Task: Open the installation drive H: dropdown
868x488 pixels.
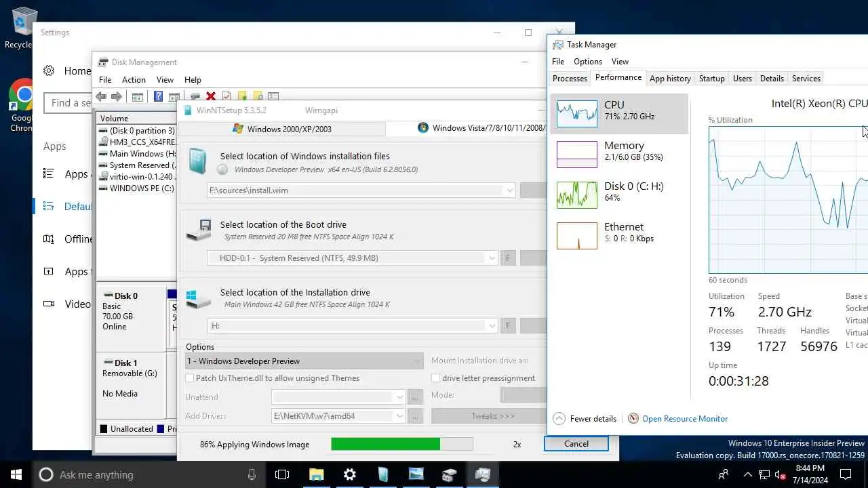Action: (492, 326)
